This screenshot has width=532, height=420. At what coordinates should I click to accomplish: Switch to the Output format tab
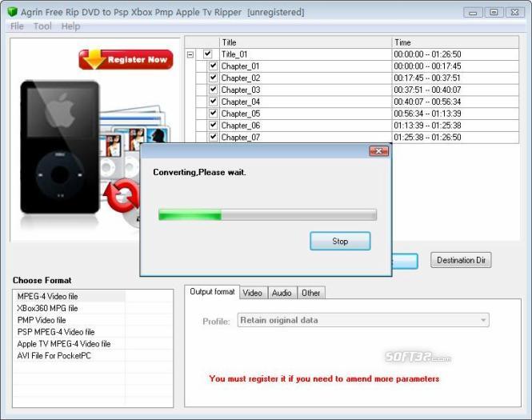pyautogui.click(x=212, y=292)
